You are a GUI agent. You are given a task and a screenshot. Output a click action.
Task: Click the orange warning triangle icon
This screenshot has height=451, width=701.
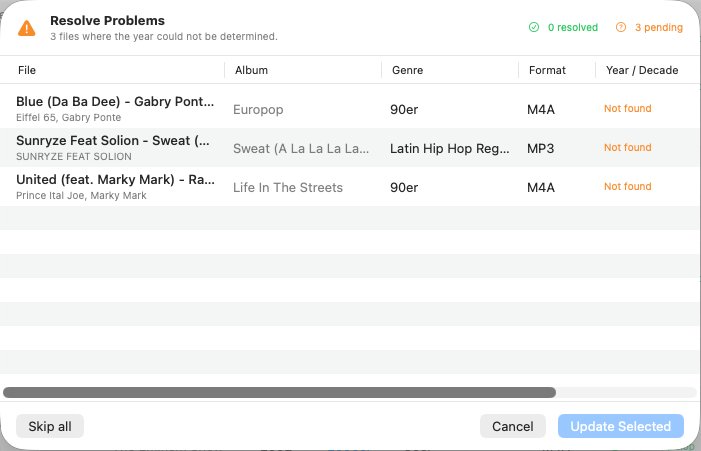[x=27, y=28]
